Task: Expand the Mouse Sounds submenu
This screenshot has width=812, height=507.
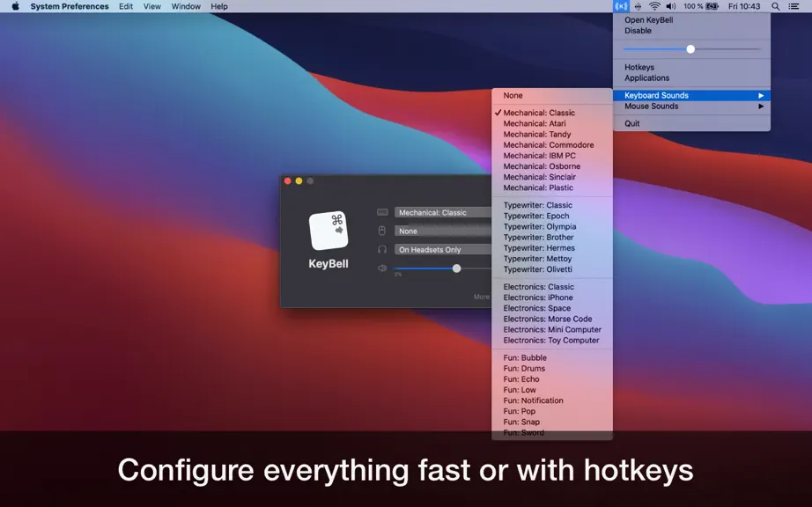Action: 691,106
